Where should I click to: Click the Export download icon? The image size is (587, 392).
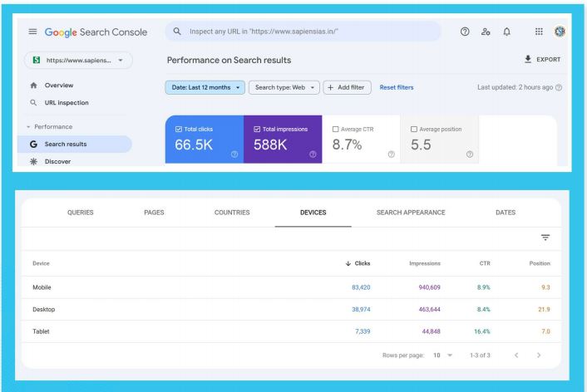[528, 59]
